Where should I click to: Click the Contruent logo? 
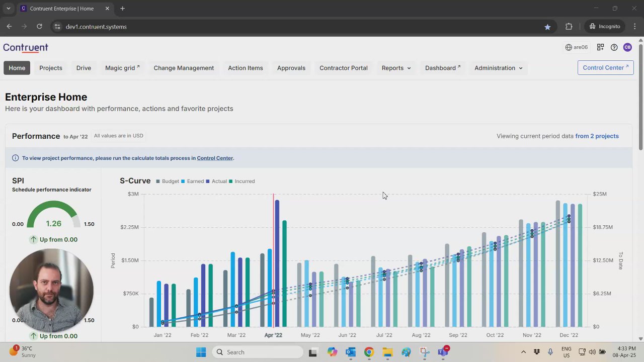(26, 47)
